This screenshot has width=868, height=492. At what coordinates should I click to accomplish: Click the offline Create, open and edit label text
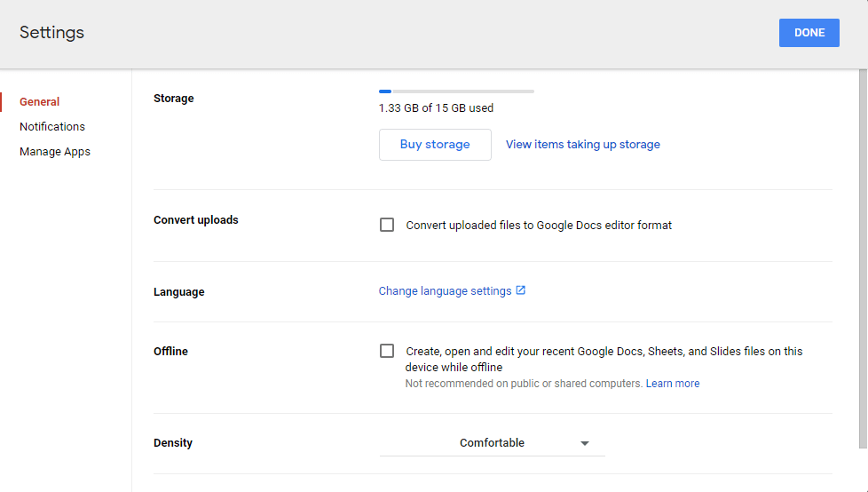point(604,352)
